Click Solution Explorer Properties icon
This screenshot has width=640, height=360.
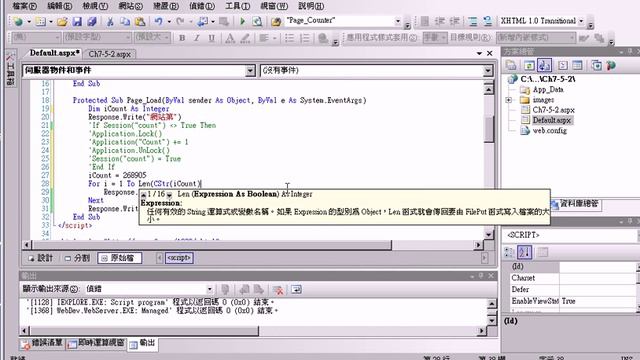[511, 65]
